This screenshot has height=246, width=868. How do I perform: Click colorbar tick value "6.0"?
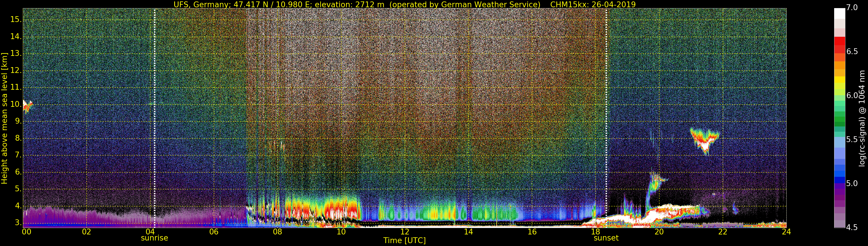point(852,96)
